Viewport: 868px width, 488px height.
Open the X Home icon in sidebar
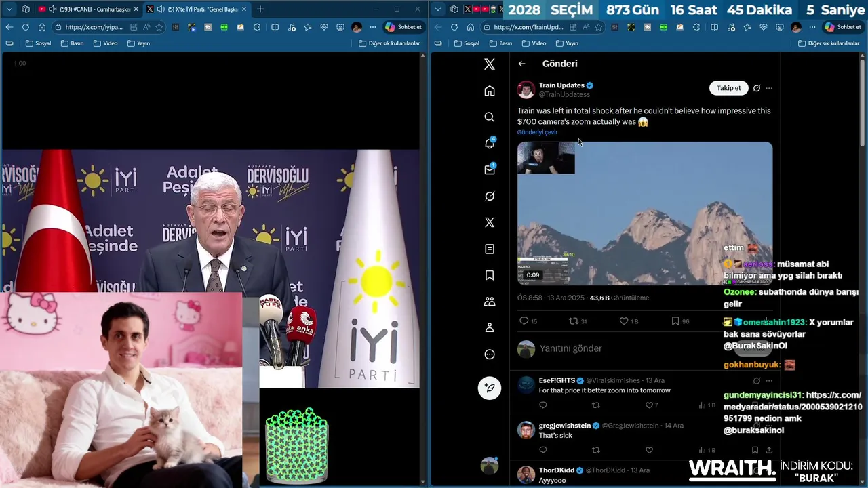pos(490,91)
